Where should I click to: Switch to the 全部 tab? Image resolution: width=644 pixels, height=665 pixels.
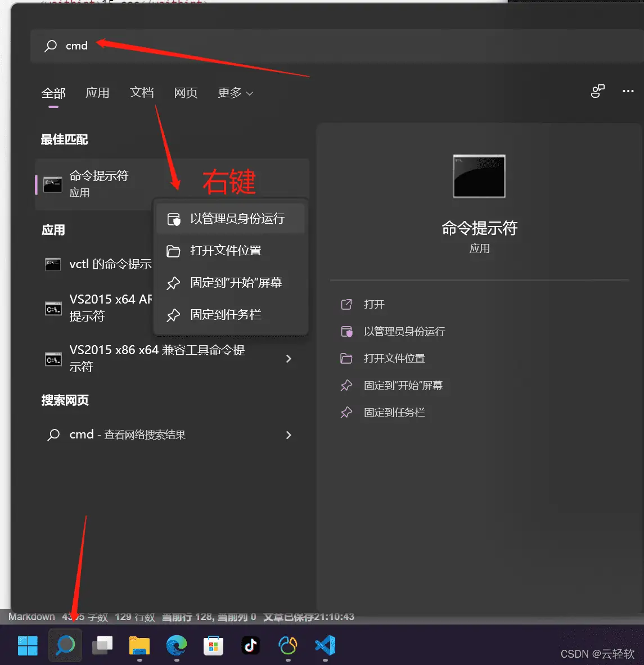(x=53, y=93)
